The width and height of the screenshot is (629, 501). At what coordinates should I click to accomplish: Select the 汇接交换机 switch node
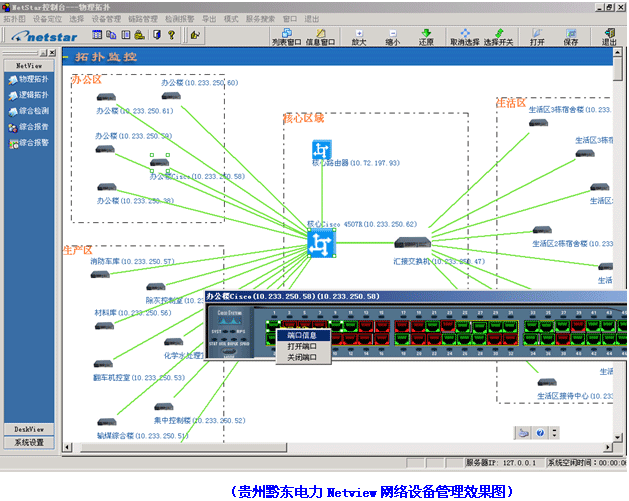(x=412, y=242)
